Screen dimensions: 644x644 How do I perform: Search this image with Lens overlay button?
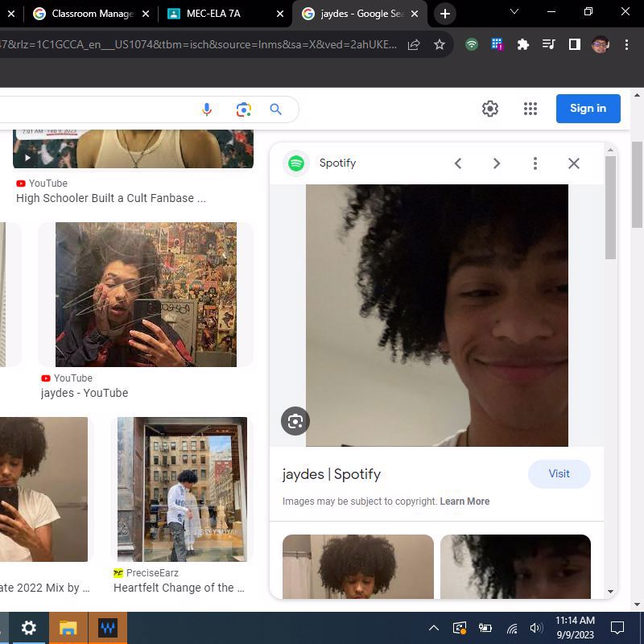click(295, 421)
